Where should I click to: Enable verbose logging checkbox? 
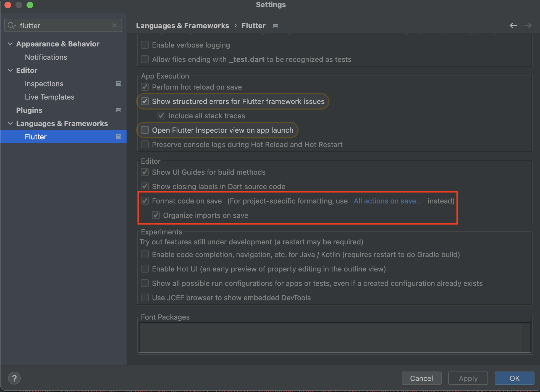(145, 45)
